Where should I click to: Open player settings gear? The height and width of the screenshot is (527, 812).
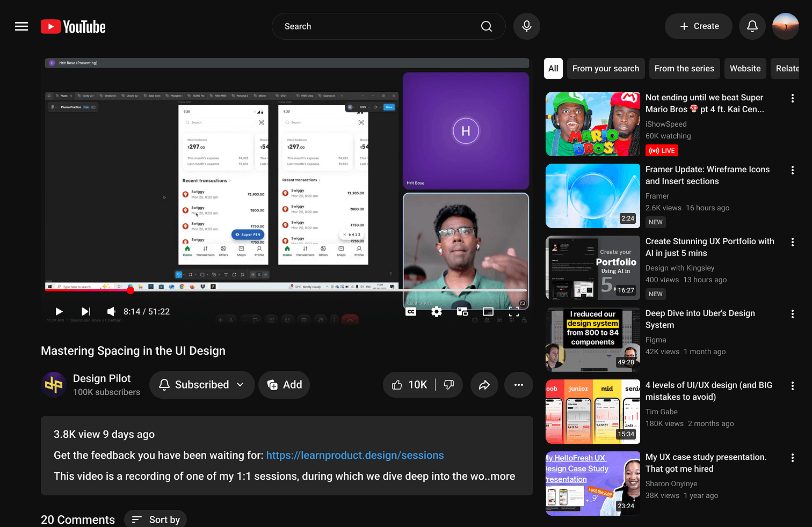pyautogui.click(x=437, y=311)
